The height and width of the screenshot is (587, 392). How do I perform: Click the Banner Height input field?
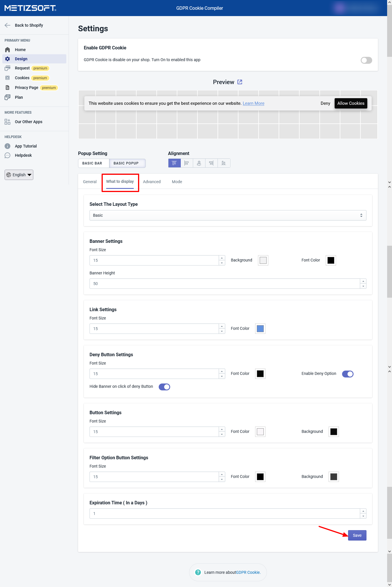[224, 284]
